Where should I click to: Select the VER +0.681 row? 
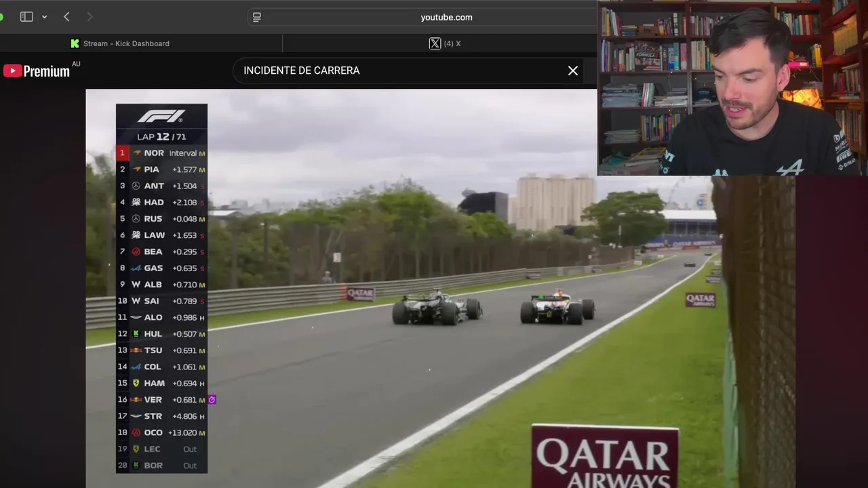[161, 400]
